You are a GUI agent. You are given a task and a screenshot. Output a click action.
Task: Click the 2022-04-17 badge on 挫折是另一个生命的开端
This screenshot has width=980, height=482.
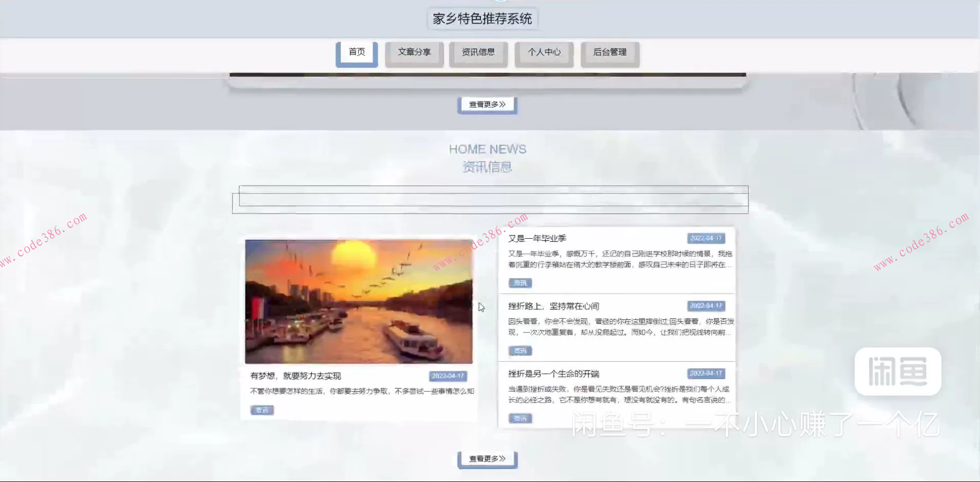click(x=706, y=373)
